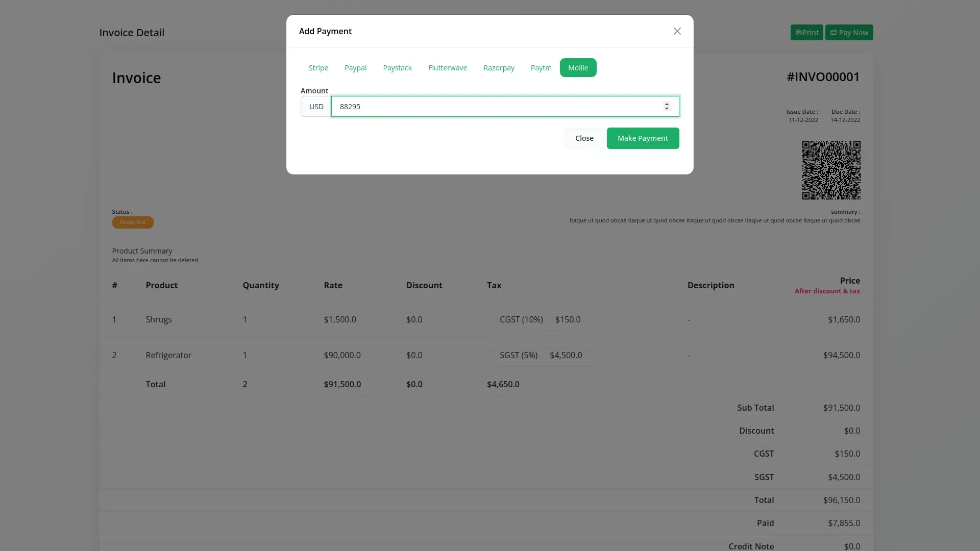Switch to Razorpay payment tab
980x551 pixels.
499,68
